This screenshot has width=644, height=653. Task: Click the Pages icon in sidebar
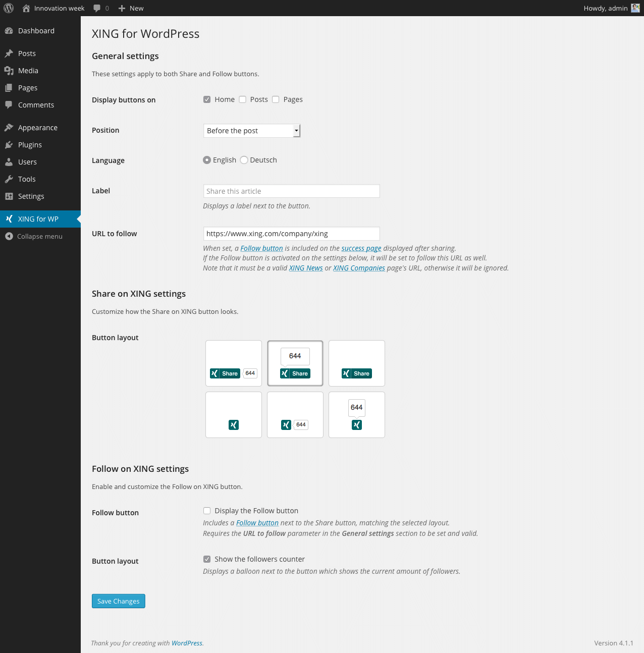click(x=9, y=88)
